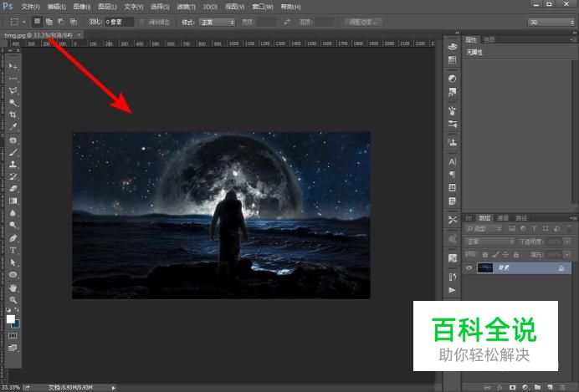The width and height of the screenshot is (579, 392).
Task: Choose the Add to Selection mode button
Action: 49,22
